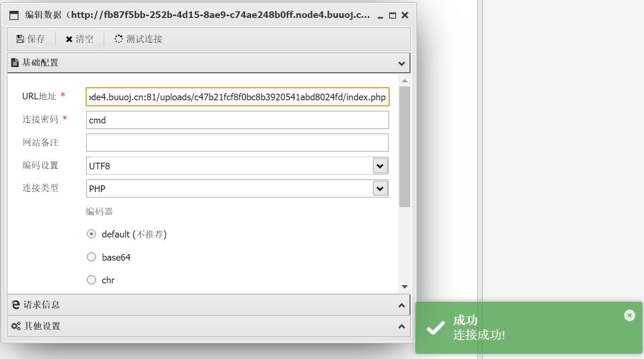Click the window icon in the title bar
This screenshot has height=359, width=644.
14,16
